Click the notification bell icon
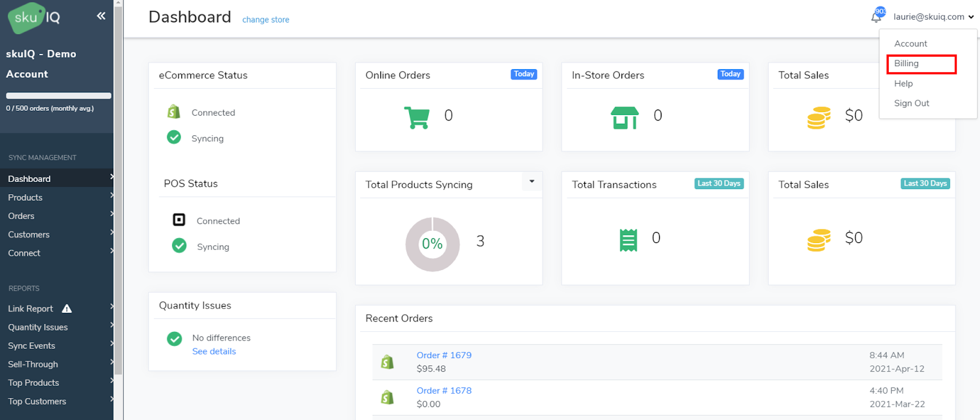 pyautogui.click(x=876, y=17)
